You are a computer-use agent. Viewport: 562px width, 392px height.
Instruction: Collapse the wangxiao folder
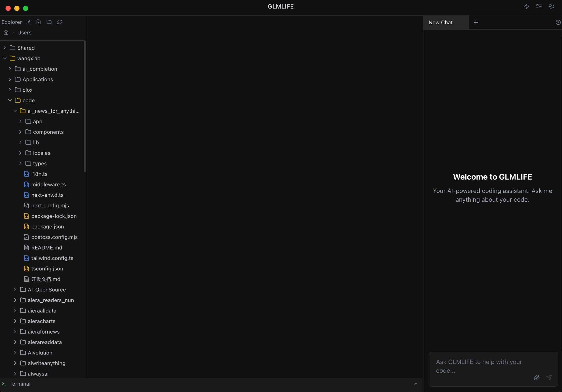5,58
